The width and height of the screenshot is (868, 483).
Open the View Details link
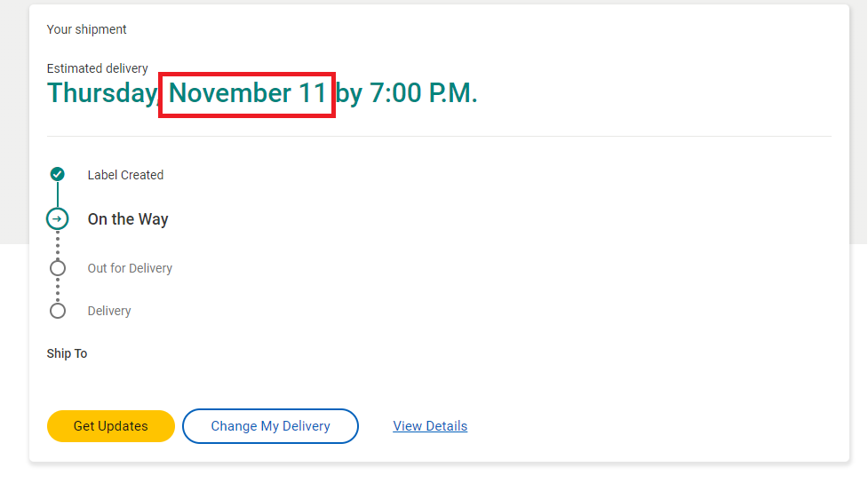[x=430, y=426]
